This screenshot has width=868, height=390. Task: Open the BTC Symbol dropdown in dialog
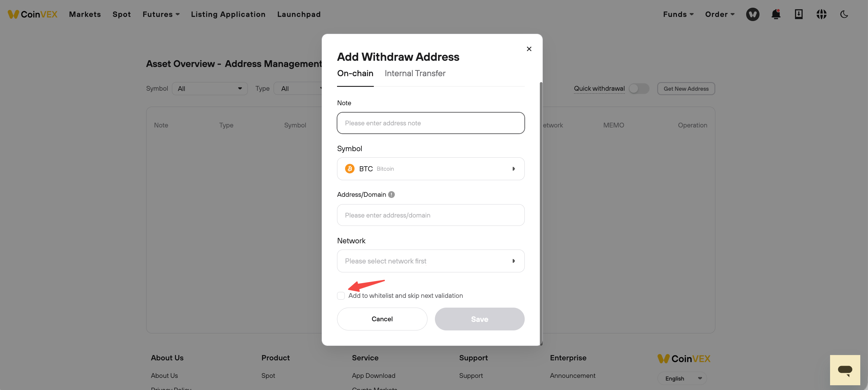[431, 169]
